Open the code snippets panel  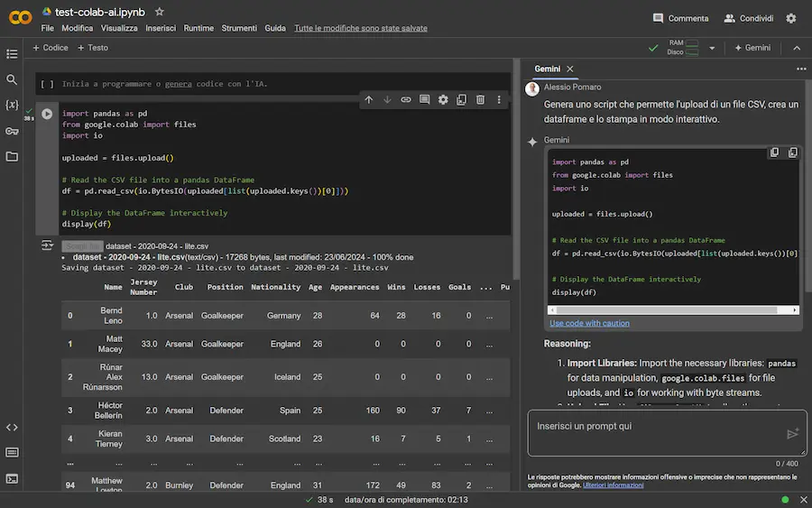pyautogui.click(x=12, y=427)
